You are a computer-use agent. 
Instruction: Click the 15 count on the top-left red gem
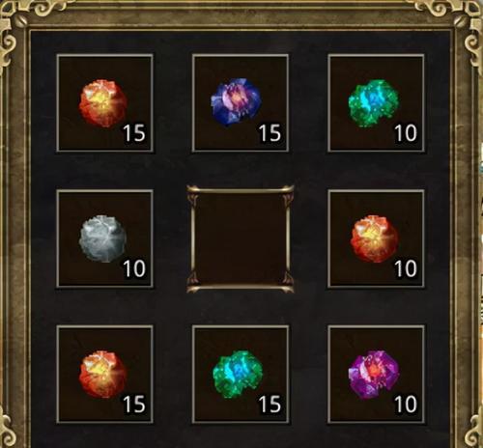[x=134, y=133]
